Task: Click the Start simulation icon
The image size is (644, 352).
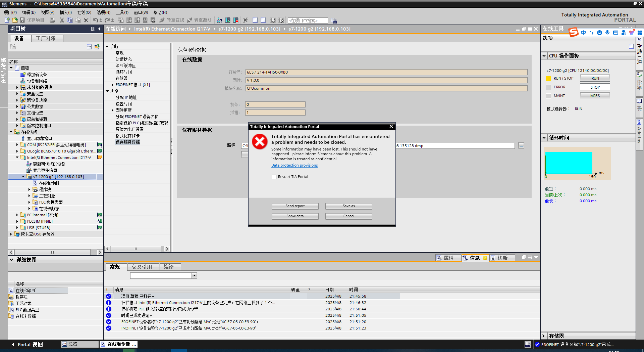Action: pyautogui.click(x=145, y=20)
